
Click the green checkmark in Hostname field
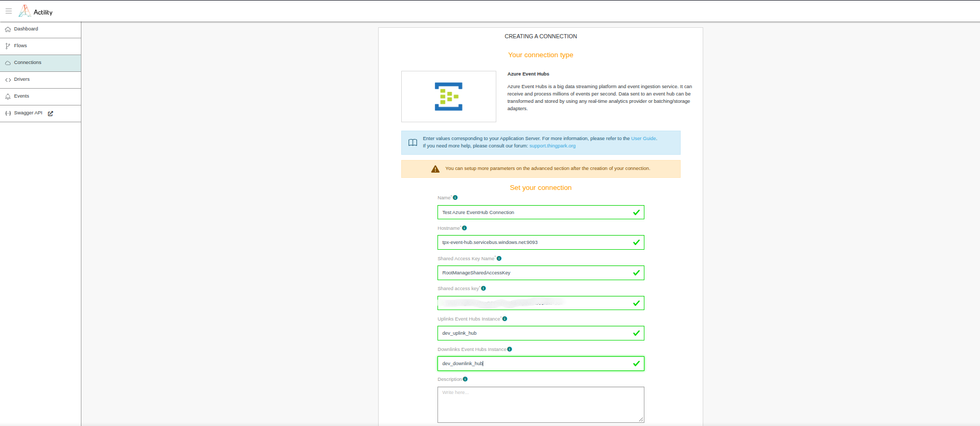pyautogui.click(x=637, y=242)
